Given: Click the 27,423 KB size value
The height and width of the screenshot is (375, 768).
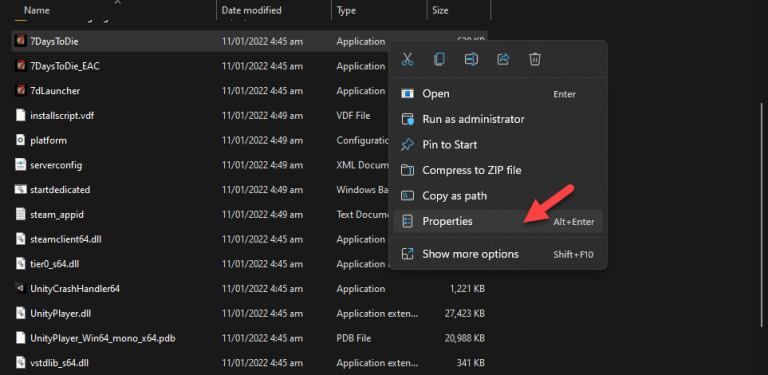Looking at the screenshot, I should point(465,313).
